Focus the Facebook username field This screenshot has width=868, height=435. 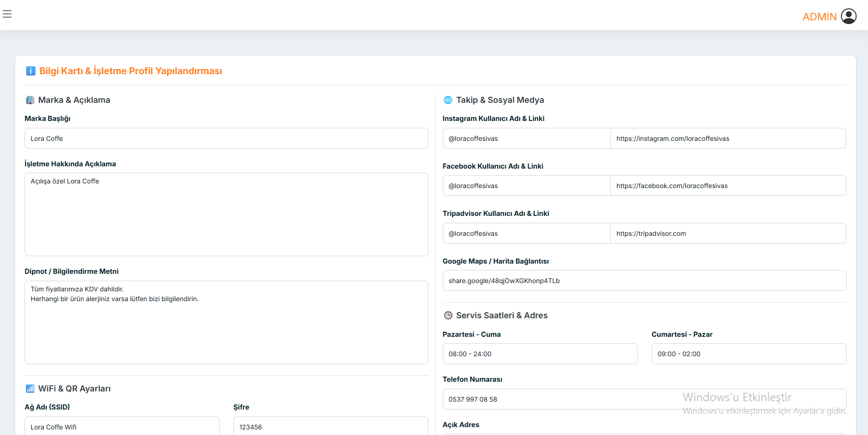point(527,186)
